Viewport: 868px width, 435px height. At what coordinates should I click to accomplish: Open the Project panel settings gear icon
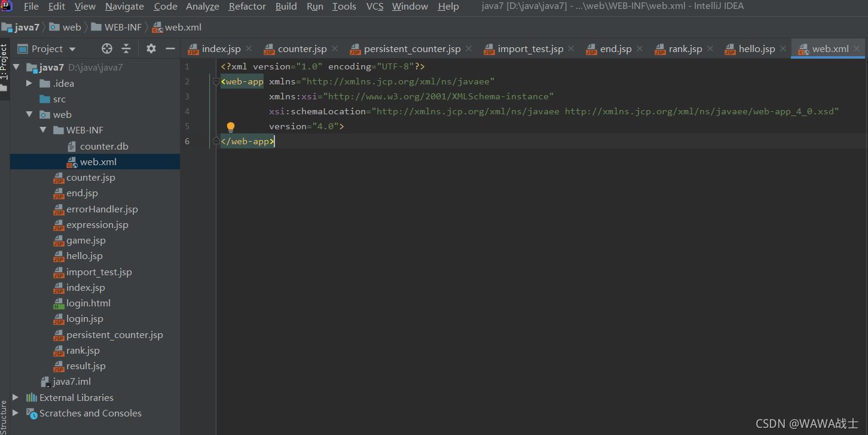(x=151, y=48)
